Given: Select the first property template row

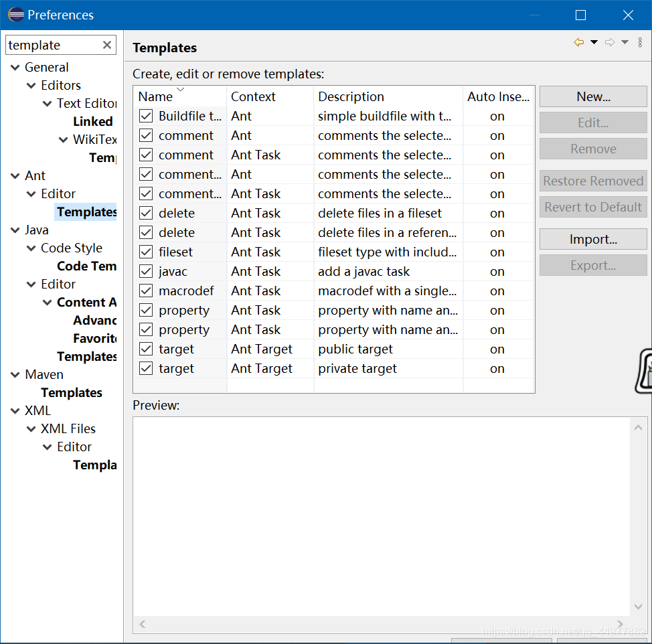Looking at the screenshot, I should click(333, 310).
